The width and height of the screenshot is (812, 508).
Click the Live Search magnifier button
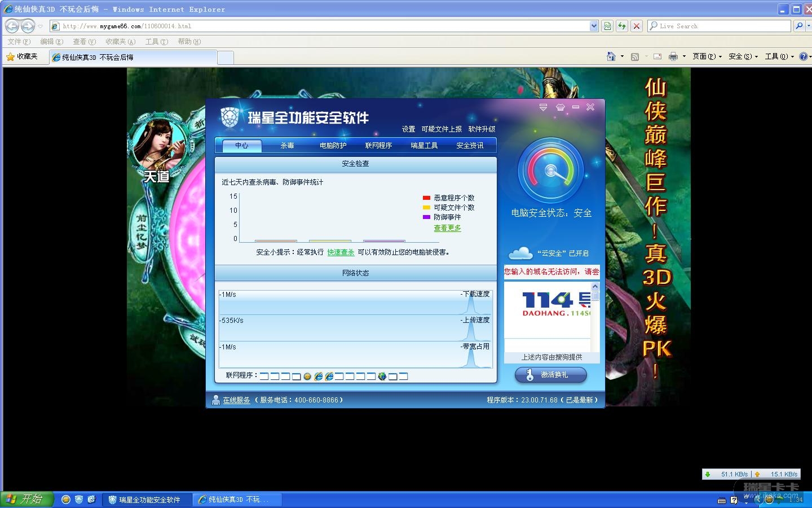pos(798,26)
